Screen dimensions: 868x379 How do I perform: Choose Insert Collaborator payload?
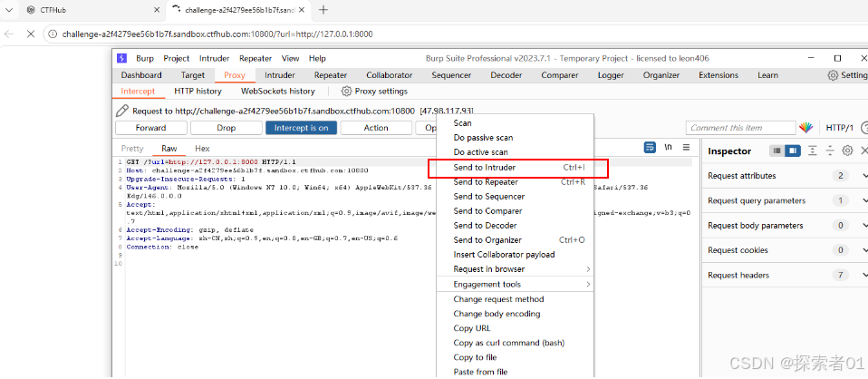coord(516,255)
